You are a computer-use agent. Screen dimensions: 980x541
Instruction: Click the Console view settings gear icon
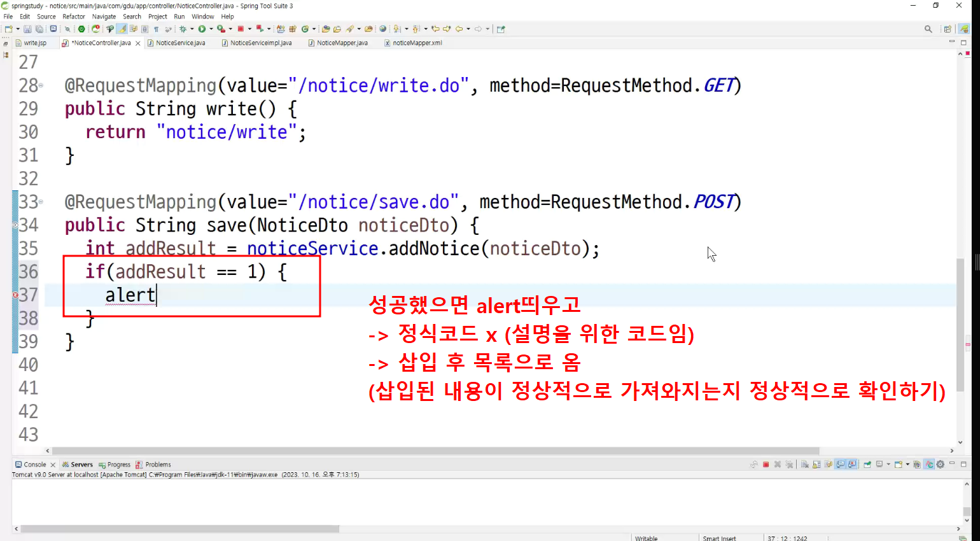(940, 465)
